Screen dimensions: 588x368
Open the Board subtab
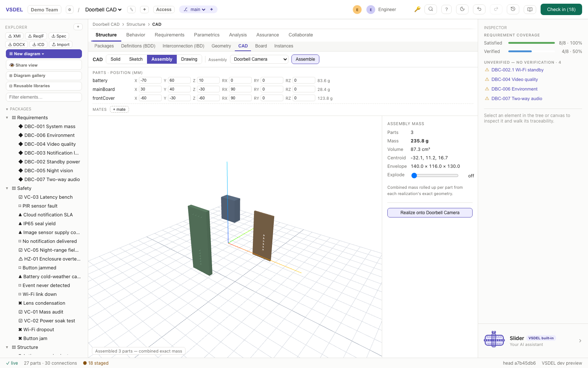click(261, 46)
